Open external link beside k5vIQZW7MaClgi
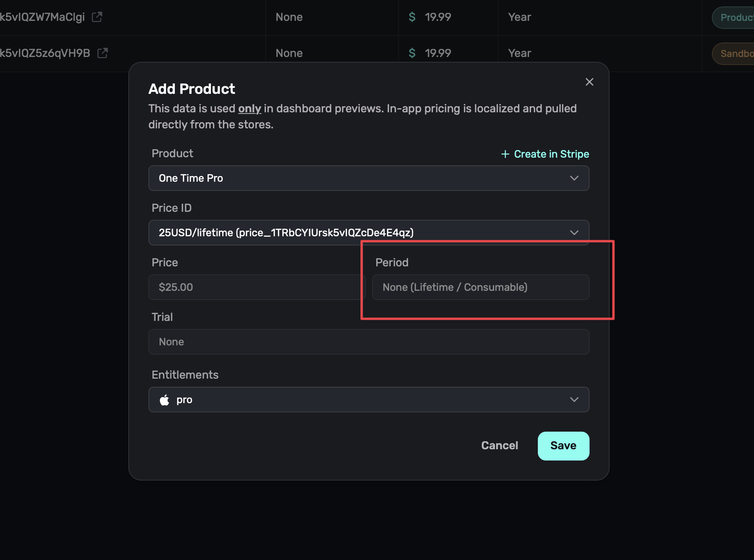The image size is (754, 560). 97,17
